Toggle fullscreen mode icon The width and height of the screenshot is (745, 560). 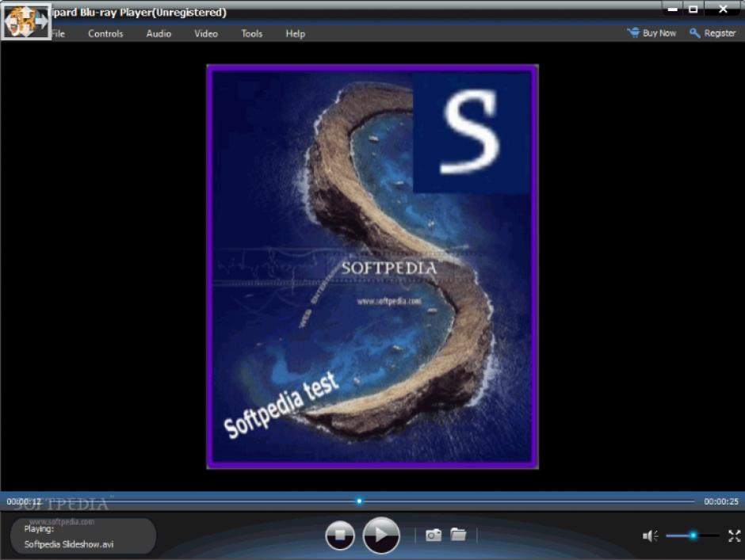(734, 535)
